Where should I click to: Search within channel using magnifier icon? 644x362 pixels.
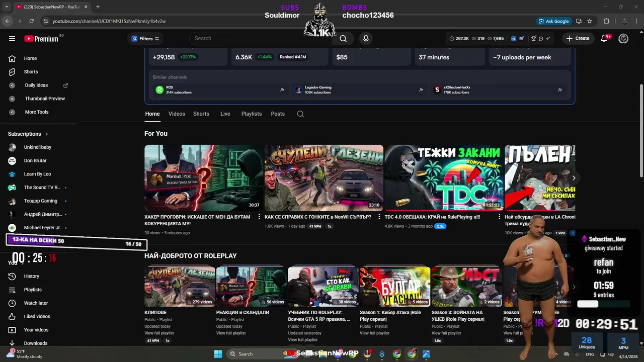pos(300,114)
